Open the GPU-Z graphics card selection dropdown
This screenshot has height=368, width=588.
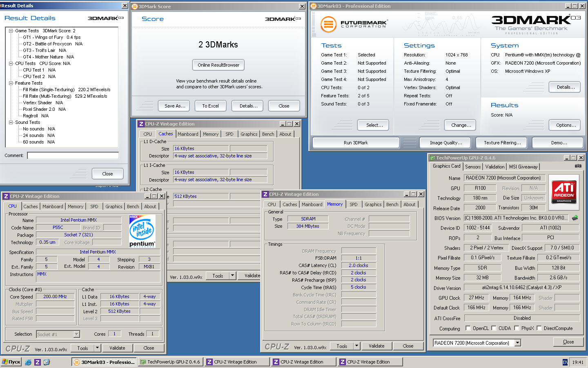pos(518,343)
